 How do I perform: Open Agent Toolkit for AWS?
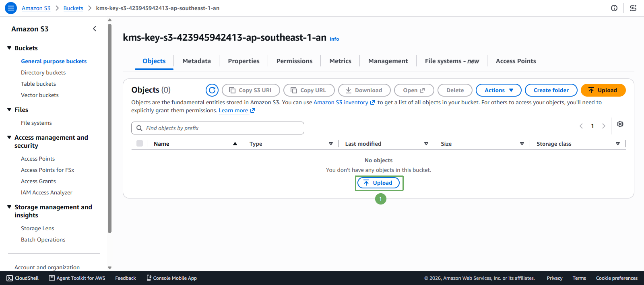[77, 278]
